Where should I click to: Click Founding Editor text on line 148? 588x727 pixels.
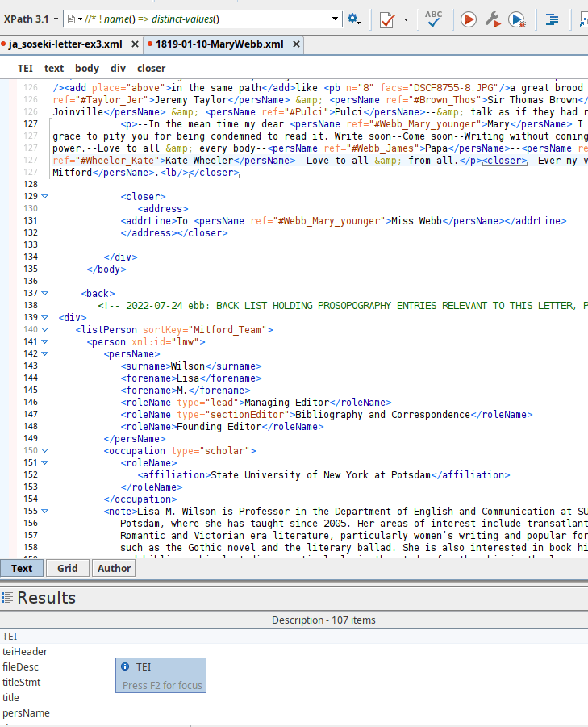pyautogui.click(x=219, y=427)
